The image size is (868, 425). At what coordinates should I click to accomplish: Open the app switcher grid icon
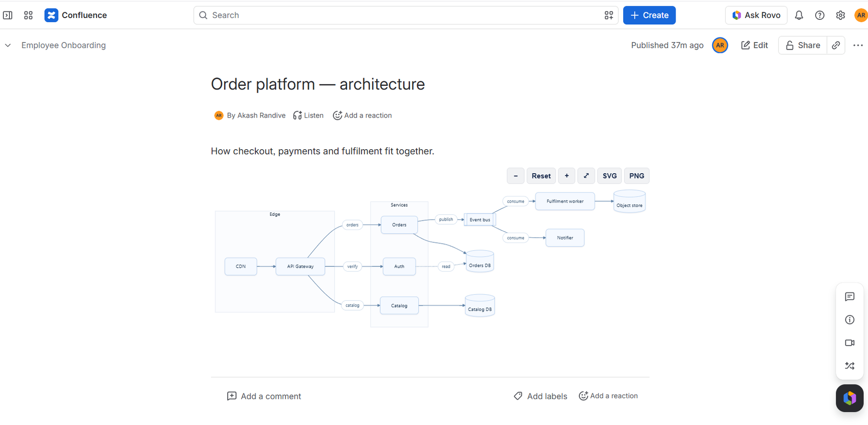(x=28, y=15)
